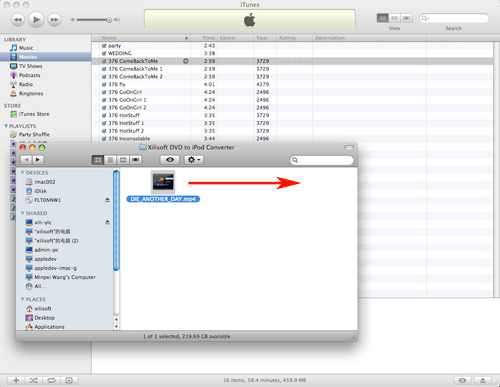Viewport: 500px width, 387px height.
Task: Select the DIE_ANOTHER_DAY.mp4 file thumbnail
Action: click(163, 182)
